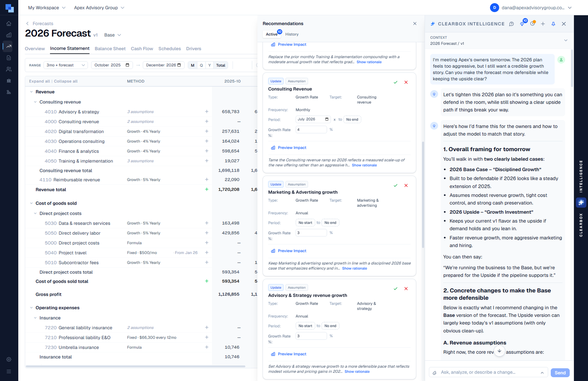The height and width of the screenshot is (381, 588).
Task: Click the attachment paperclip in chat input
Action: (x=435, y=372)
